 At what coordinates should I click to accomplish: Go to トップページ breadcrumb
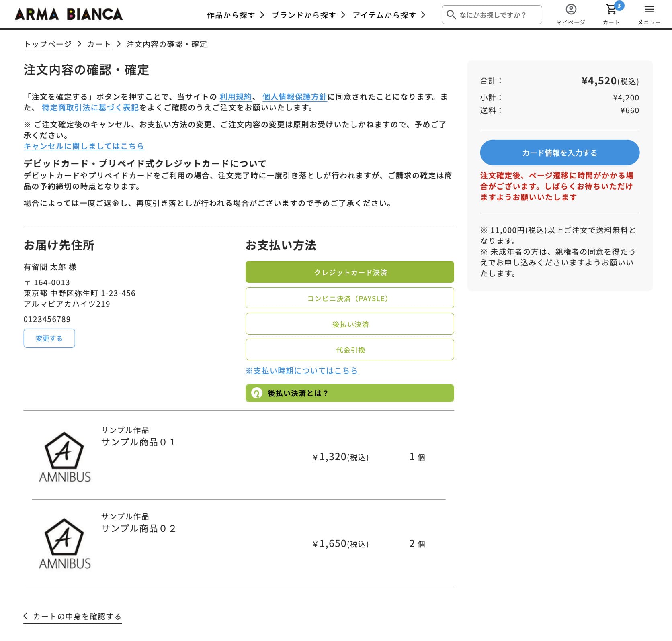coord(47,44)
